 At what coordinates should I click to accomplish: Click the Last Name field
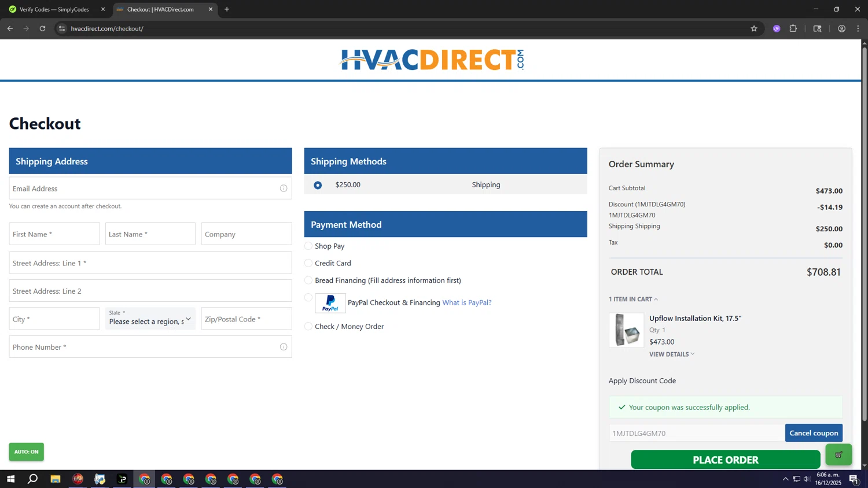150,234
